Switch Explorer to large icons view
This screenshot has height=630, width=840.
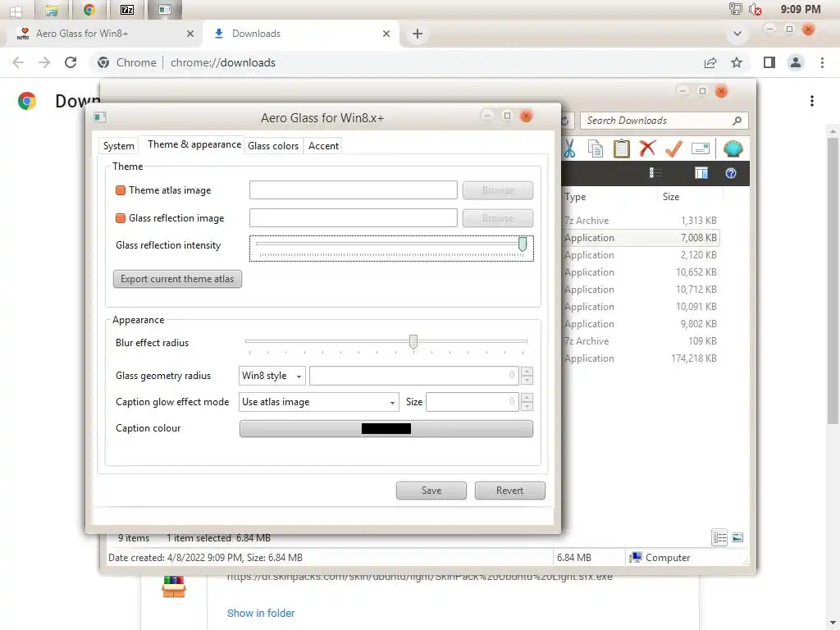[737, 537]
